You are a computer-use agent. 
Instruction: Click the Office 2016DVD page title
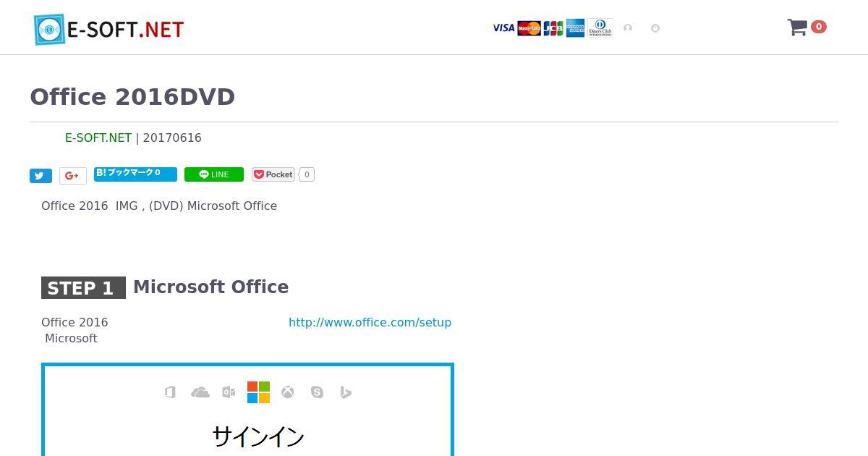click(x=132, y=97)
